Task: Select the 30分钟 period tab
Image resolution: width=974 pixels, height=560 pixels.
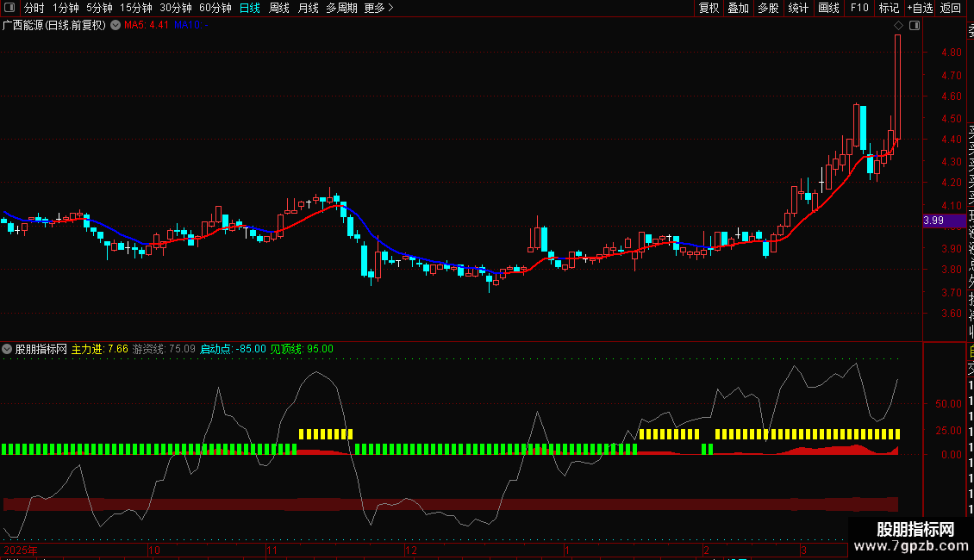Action: (x=175, y=8)
